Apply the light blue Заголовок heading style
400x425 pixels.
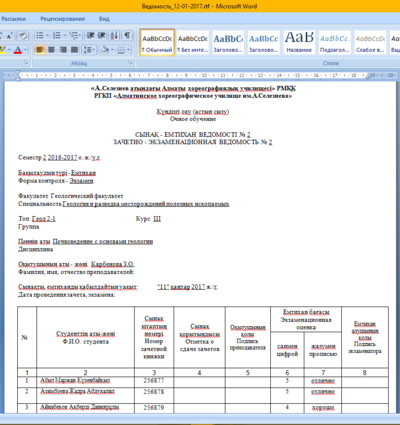(x=263, y=43)
